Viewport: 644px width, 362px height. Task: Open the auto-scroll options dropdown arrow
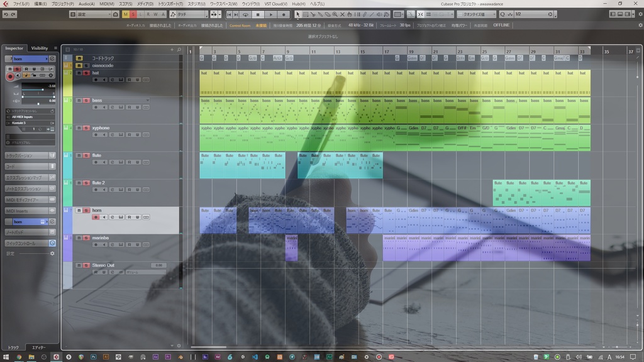(219, 14)
